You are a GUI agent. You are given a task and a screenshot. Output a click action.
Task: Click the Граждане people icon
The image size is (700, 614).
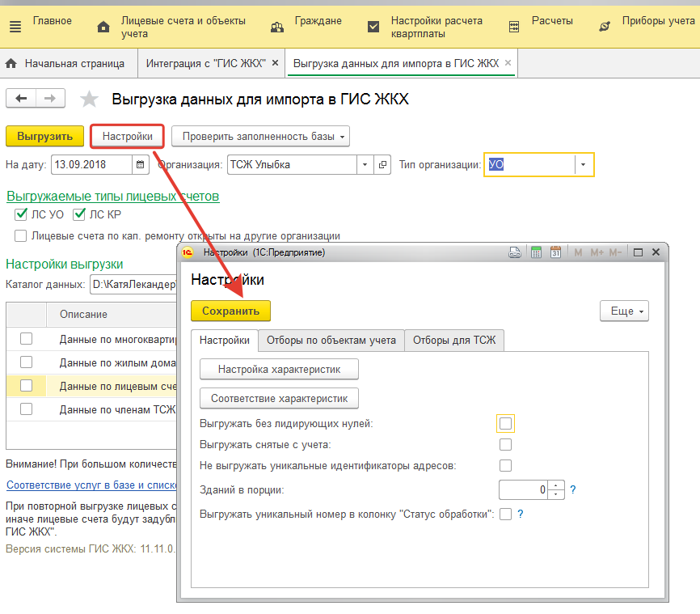[x=276, y=28]
